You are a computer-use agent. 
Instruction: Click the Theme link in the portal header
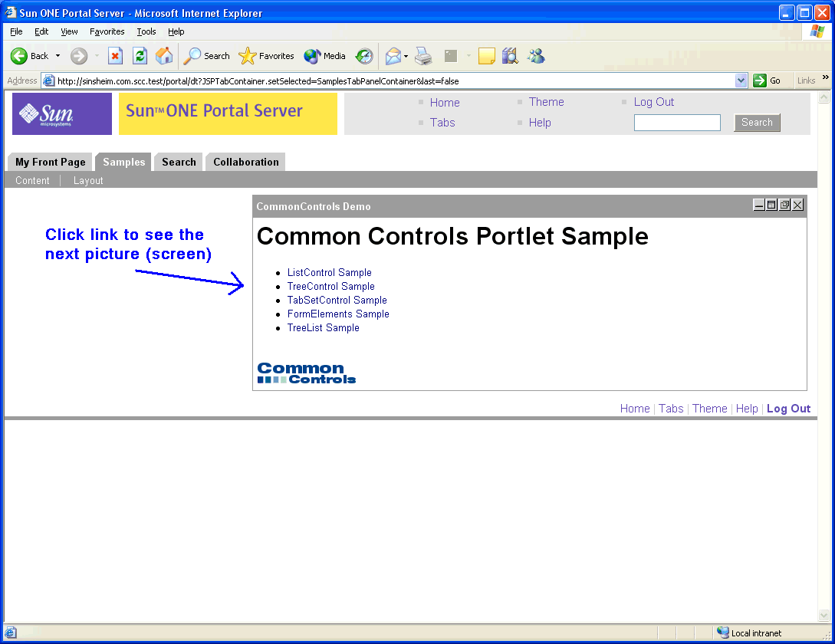547,102
